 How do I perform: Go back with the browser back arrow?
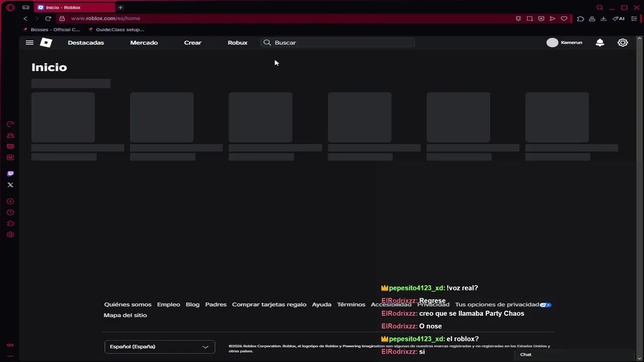coord(25,19)
